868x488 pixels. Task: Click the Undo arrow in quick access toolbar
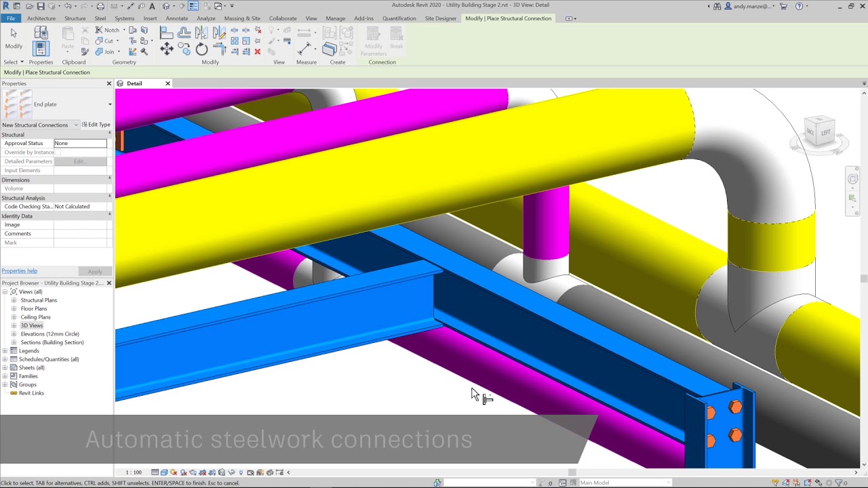coord(68,6)
